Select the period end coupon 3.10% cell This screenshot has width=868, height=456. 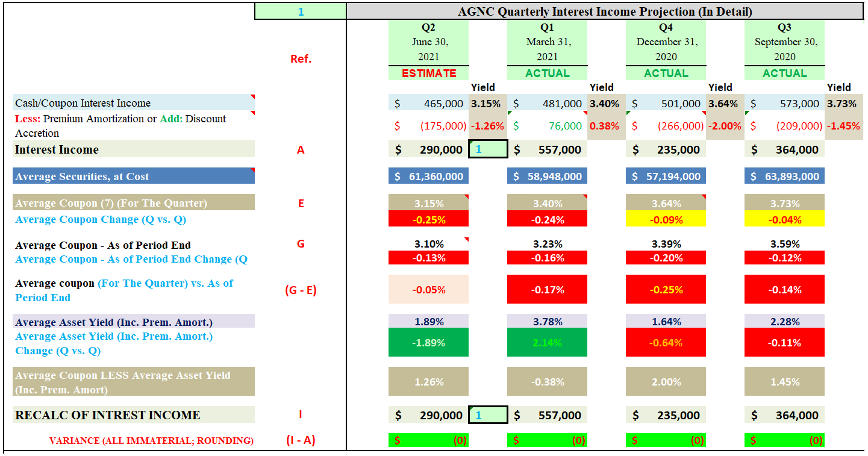(428, 244)
